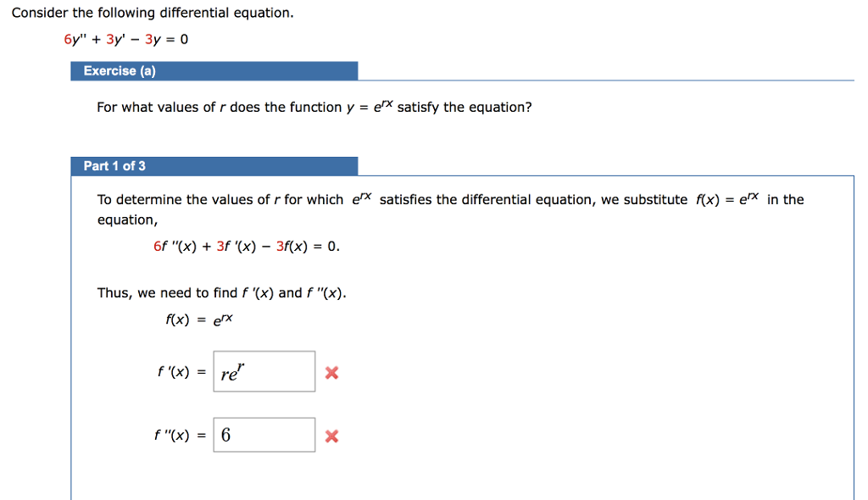The width and height of the screenshot is (868, 500).
Task: Click inside the f''(x) answer box containing 6
Action: 264,434
